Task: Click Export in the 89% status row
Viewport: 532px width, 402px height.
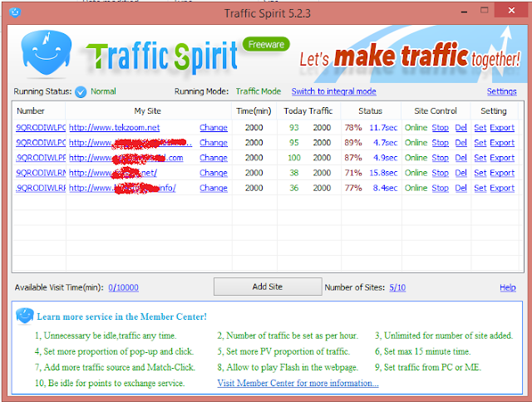Action: click(x=502, y=143)
